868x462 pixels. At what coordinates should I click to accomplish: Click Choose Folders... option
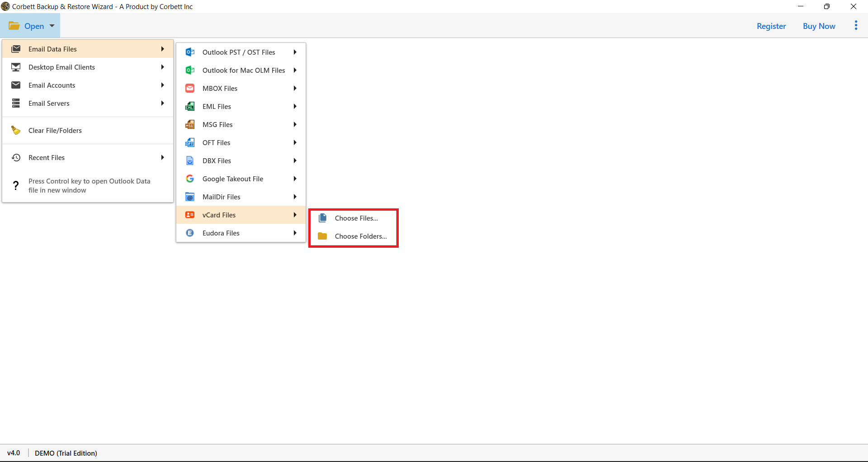tap(354, 236)
